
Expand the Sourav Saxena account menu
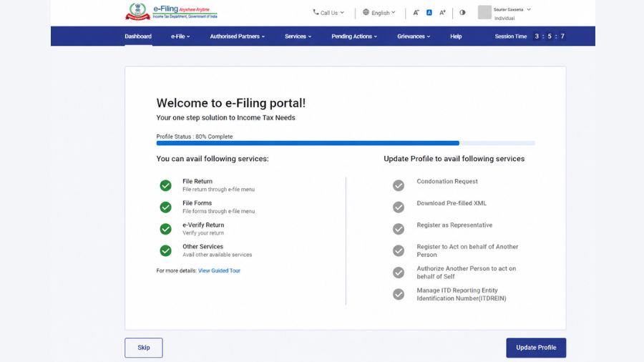512,9
